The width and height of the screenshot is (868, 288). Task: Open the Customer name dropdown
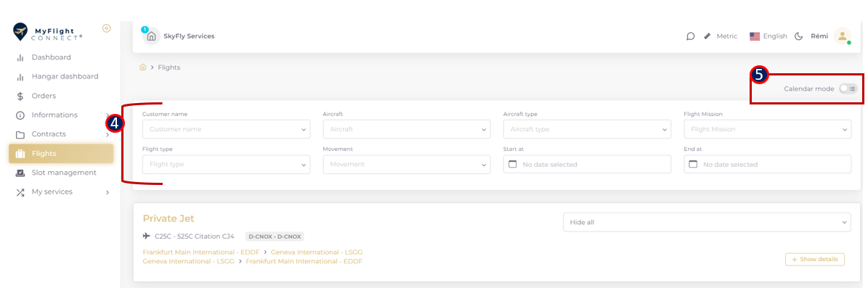[x=226, y=129]
